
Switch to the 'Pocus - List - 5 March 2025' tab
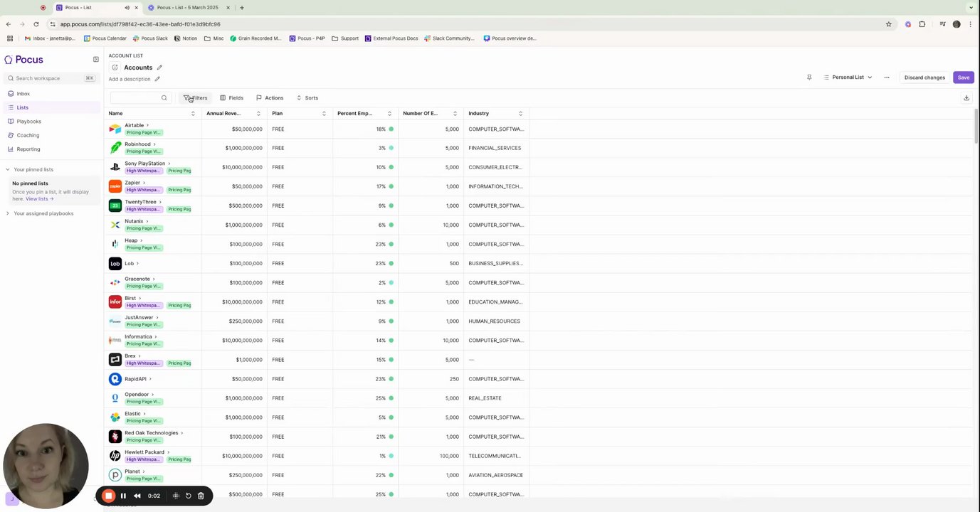pos(188,8)
